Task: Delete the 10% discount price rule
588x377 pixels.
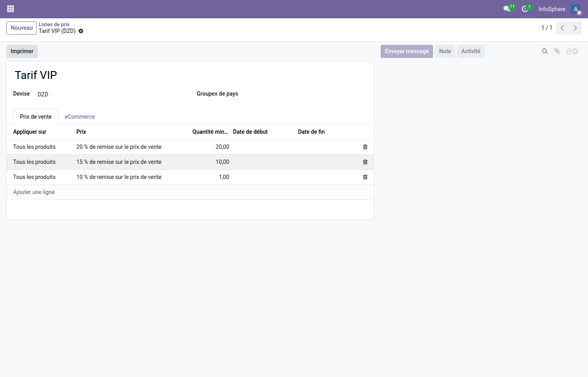Action: click(365, 177)
